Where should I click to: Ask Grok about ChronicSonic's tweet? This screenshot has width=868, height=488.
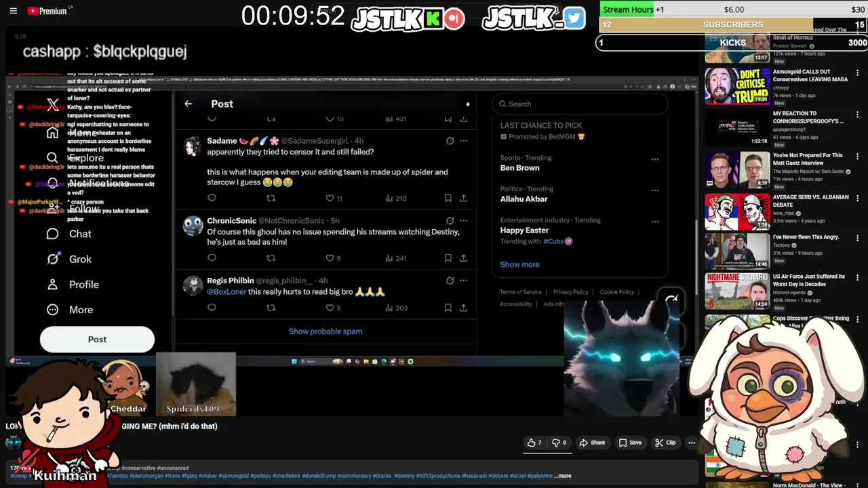point(450,220)
